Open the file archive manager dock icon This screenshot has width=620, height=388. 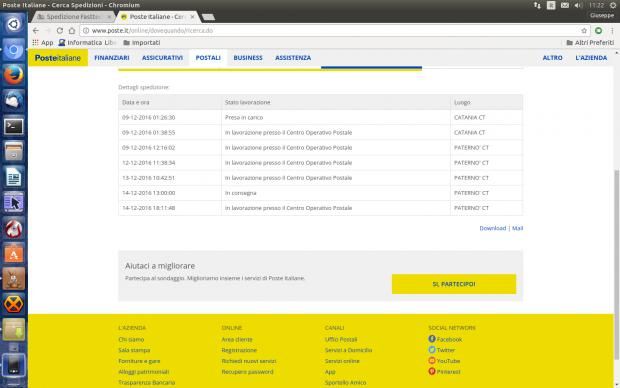click(x=13, y=151)
